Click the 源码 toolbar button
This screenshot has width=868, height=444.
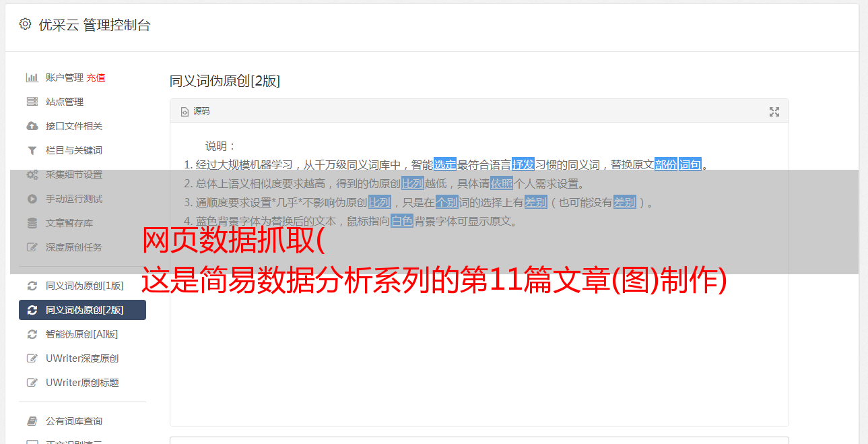(x=195, y=111)
